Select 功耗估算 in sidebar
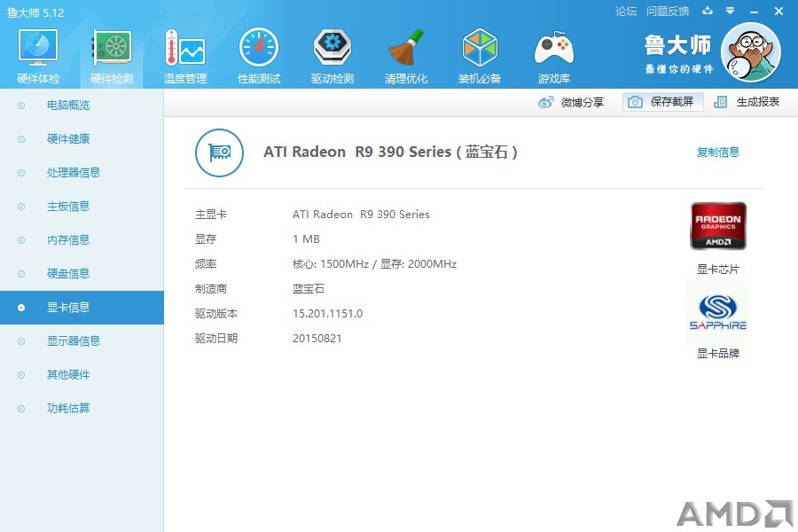The width and height of the screenshot is (798, 532). 82,408
